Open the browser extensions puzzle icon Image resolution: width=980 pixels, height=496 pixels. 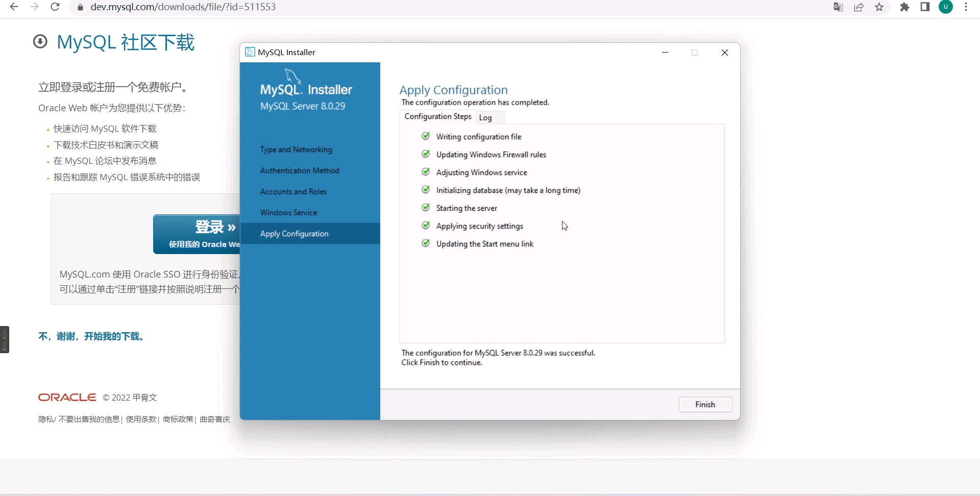(905, 7)
